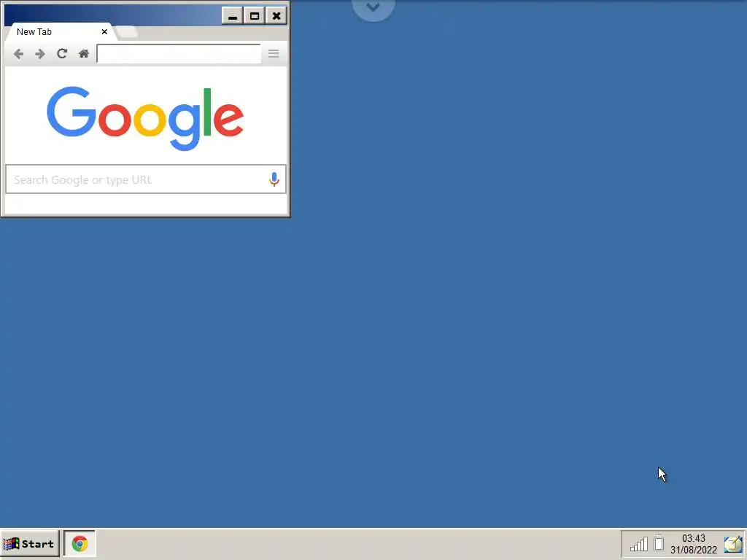The height and width of the screenshot is (560, 747).
Task: Click the Search Google or type URL box
Action: click(146, 179)
